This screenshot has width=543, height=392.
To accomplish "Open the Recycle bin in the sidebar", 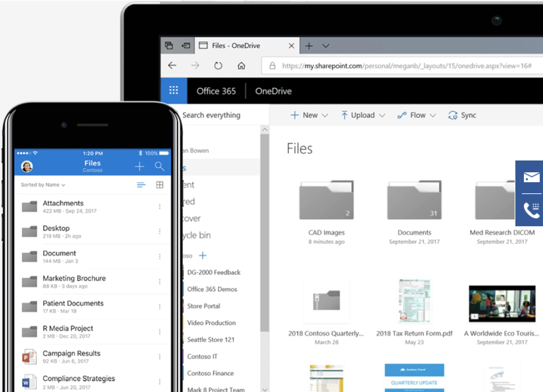I will [x=197, y=235].
